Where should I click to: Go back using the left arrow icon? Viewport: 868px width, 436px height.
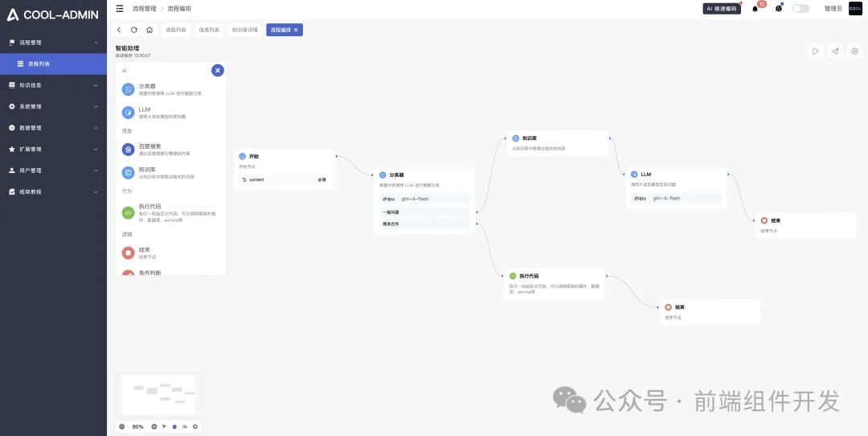[118, 30]
